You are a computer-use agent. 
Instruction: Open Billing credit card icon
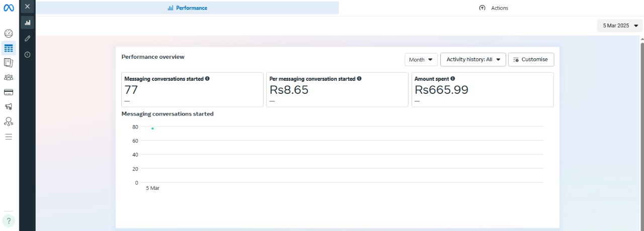9,92
